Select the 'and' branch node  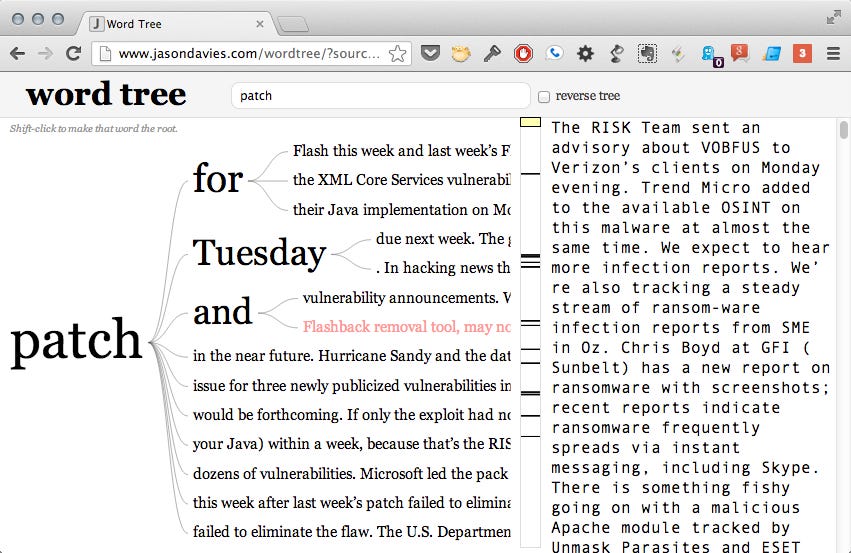coord(223,312)
